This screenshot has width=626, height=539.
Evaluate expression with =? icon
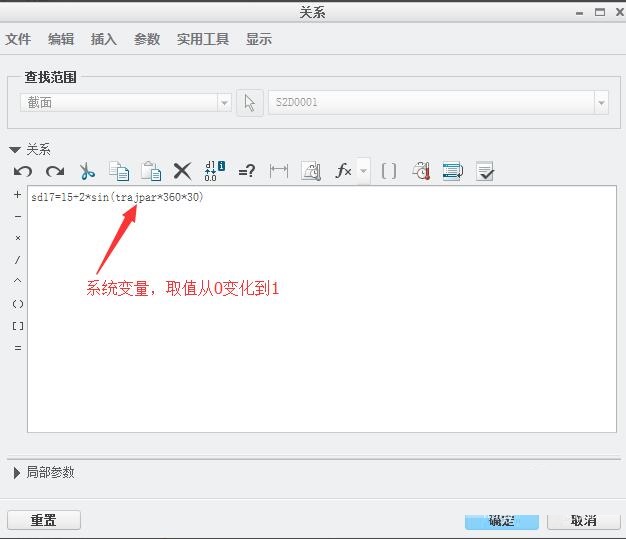point(246,172)
